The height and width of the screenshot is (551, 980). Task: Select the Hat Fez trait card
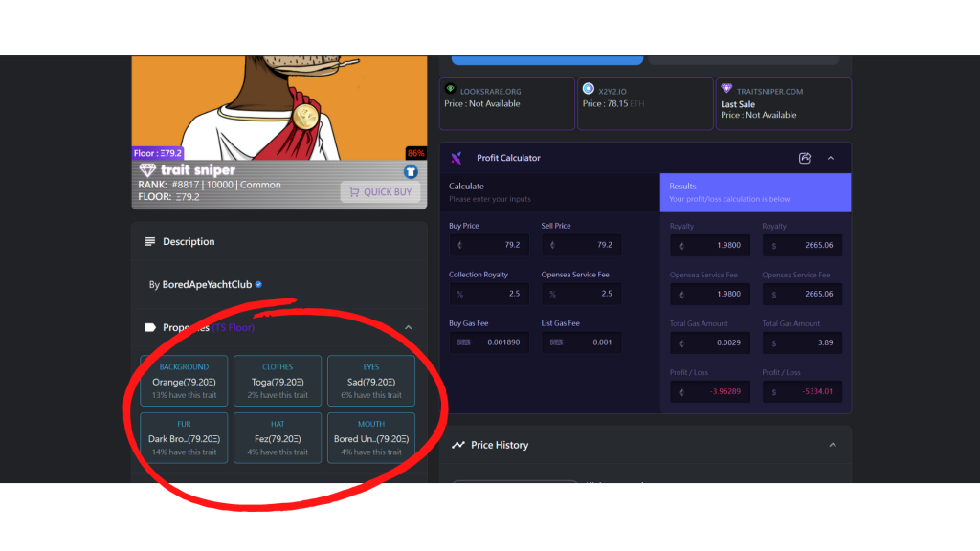[x=278, y=437]
